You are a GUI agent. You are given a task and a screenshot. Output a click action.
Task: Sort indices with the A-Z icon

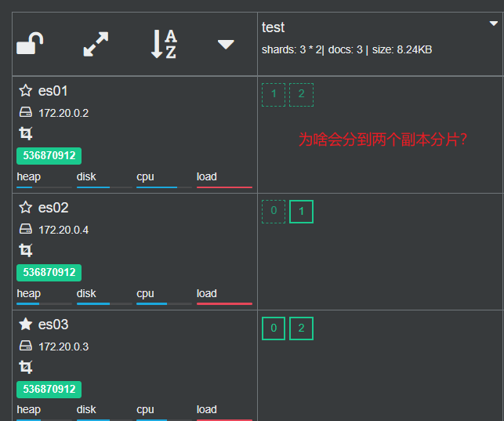pos(164,44)
